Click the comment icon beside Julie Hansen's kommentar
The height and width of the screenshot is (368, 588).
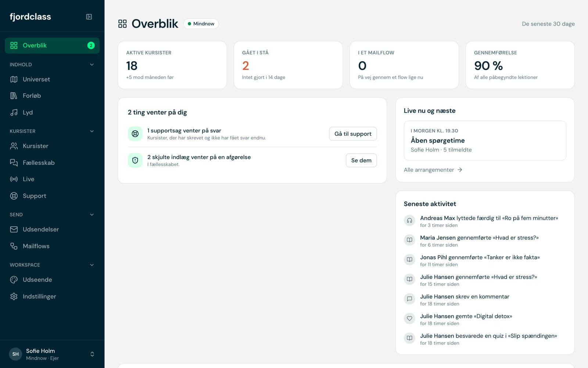click(409, 299)
